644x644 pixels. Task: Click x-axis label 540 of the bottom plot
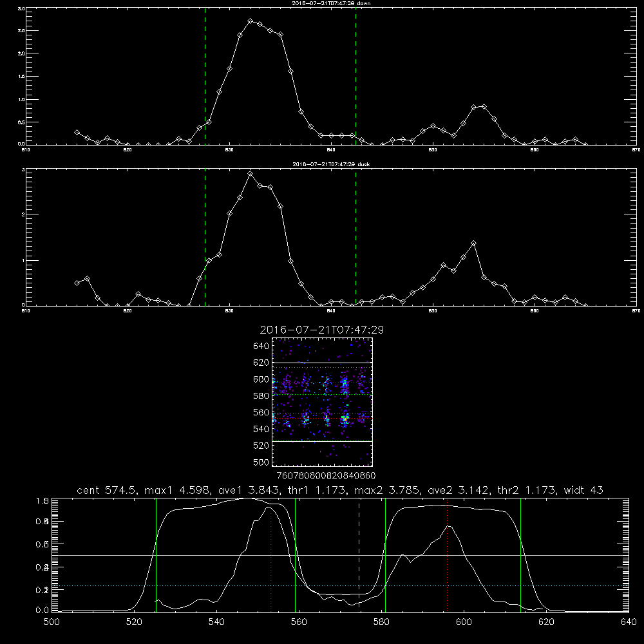(x=216, y=622)
